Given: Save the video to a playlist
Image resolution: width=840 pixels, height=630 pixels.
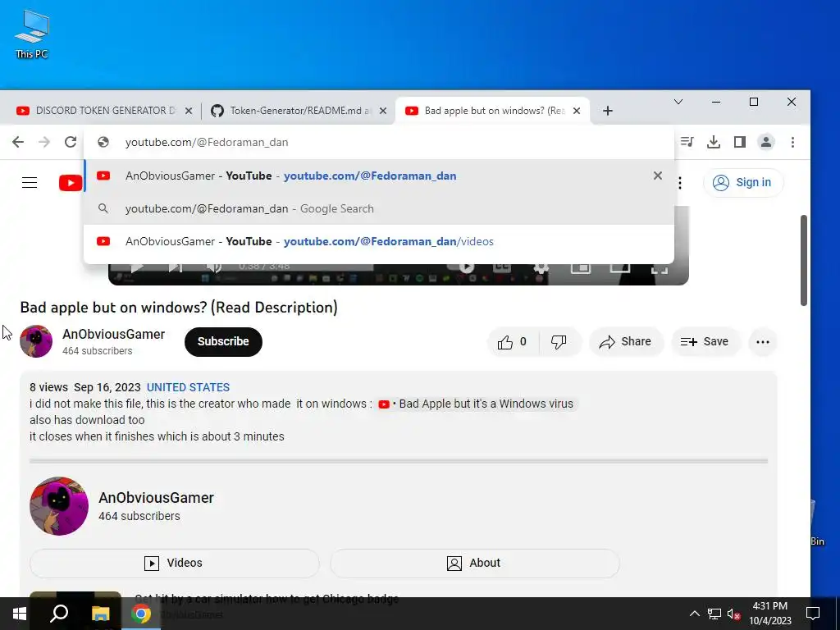Looking at the screenshot, I should (705, 342).
